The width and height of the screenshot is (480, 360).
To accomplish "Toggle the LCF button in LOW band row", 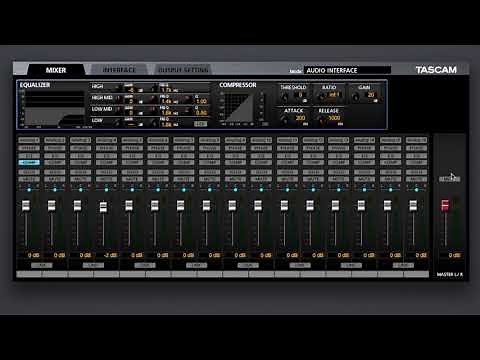I will click(x=201, y=124).
